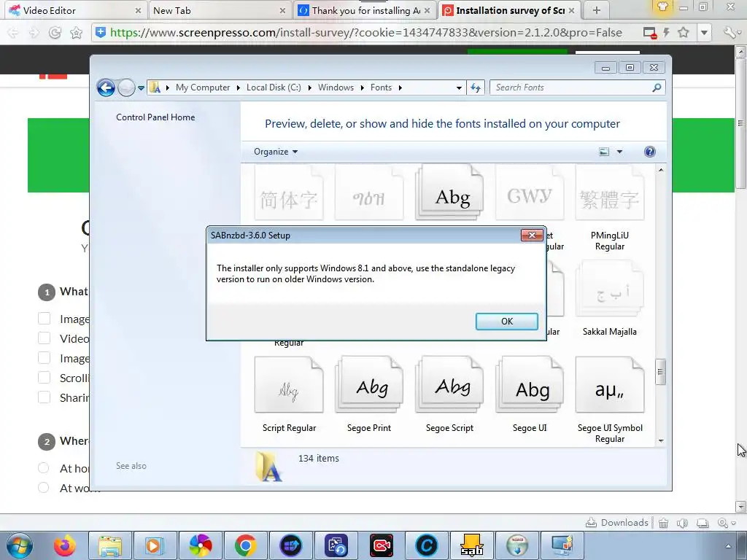Select the Segoe Print font

[368, 394]
